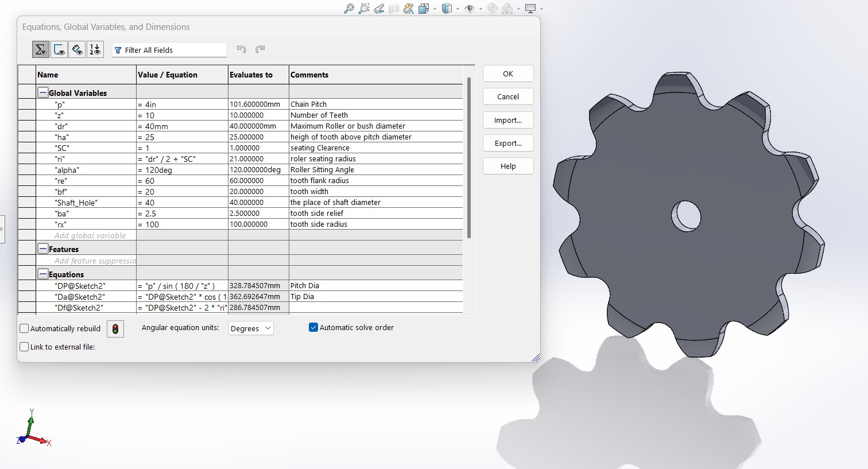The image size is (868, 469).
Task: Undo the last equation change
Action: point(241,49)
